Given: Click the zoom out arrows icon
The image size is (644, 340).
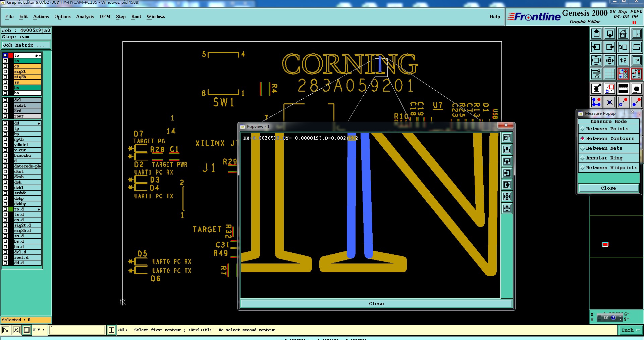Looking at the screenshot, I should click(610, 60).
